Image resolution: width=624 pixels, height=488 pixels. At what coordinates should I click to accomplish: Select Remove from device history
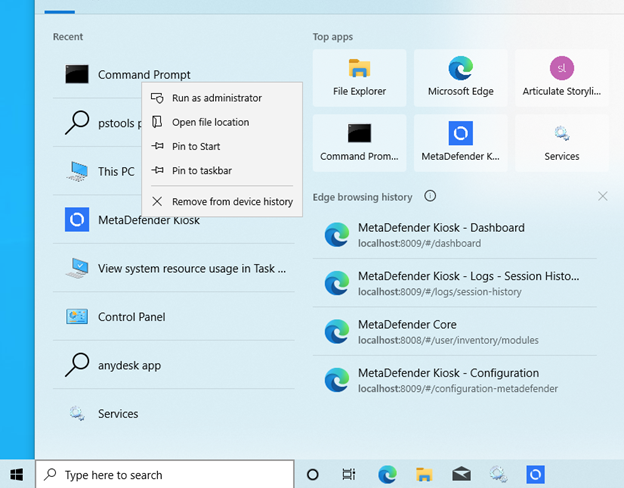click(x=222, y=201)
